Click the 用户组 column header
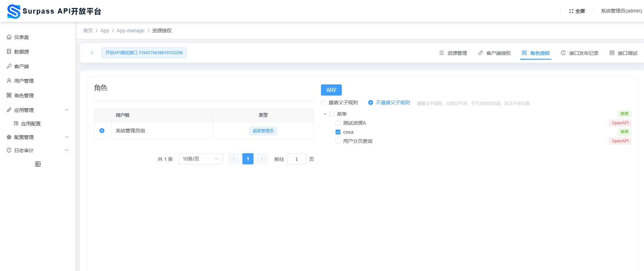 pyautogui.click(x=122, y=115)
